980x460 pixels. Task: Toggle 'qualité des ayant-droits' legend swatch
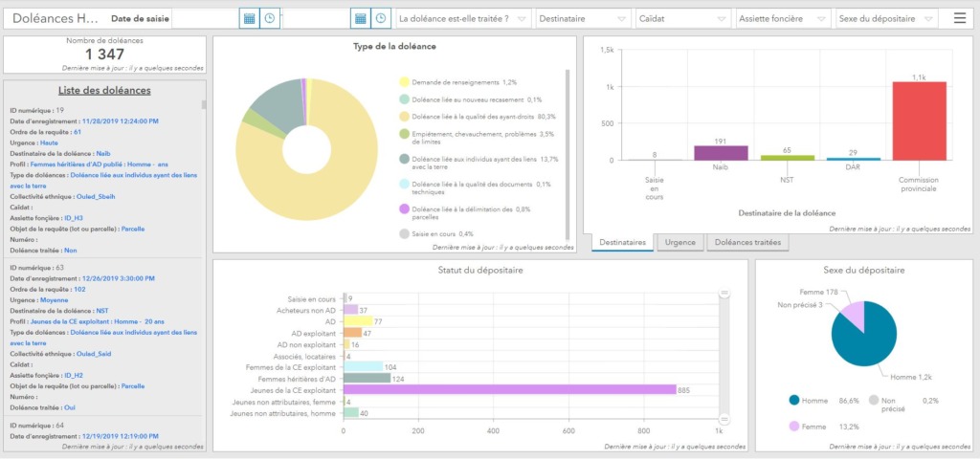(405, 117)
